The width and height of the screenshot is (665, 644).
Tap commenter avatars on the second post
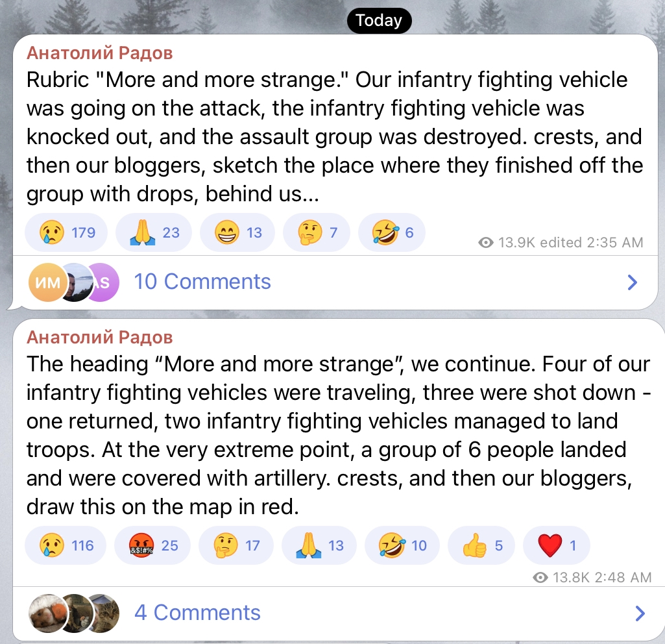point(74,613)
